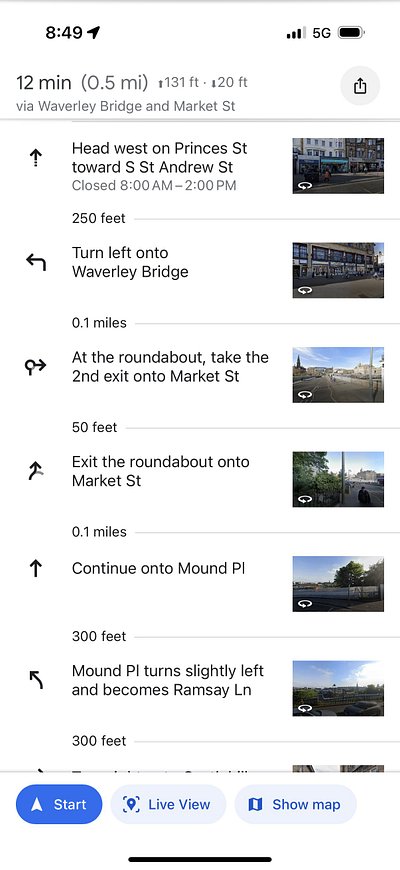Start navigation with the Start button
The height and width of the screenshot is (870, 400).
pos(59,804)
